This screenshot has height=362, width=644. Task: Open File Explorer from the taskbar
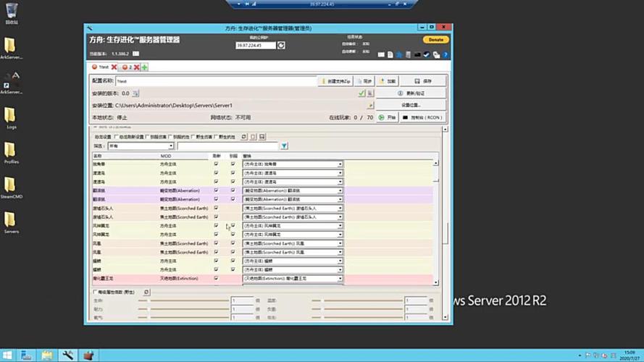(47, 355)
